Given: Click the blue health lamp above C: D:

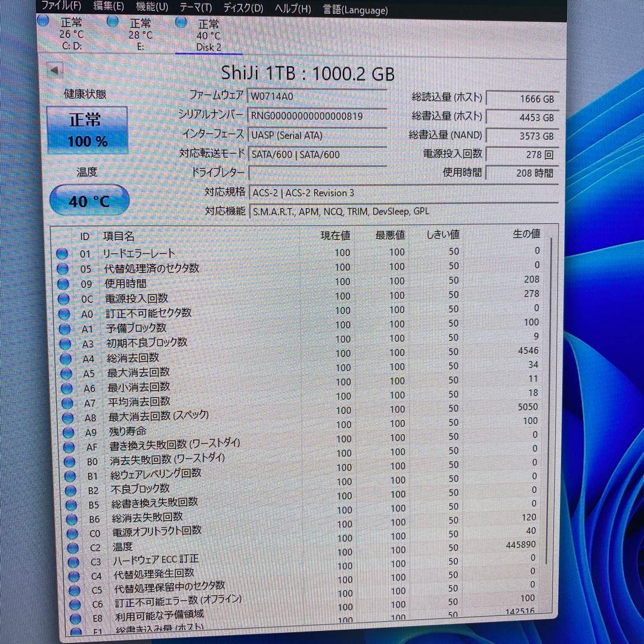Looking at the screenshot, I should click(x=42, y=20).
